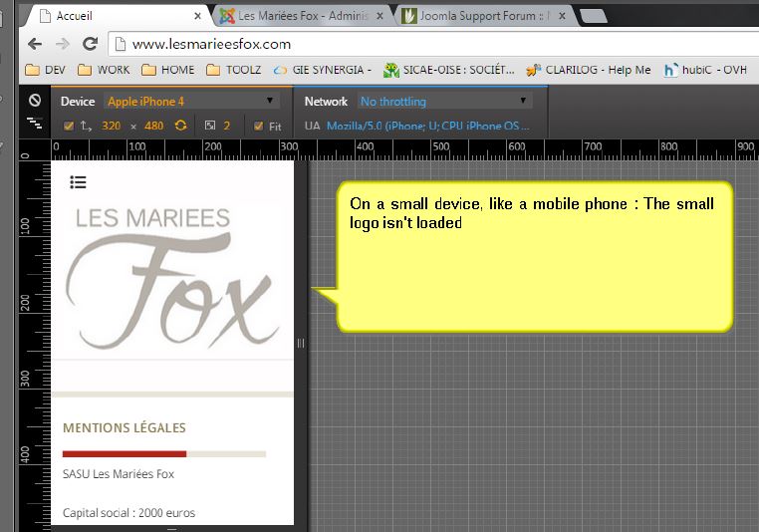Click the DEV folder icon in bookmarks bar

pyautogui.click(x=32, y=70)
